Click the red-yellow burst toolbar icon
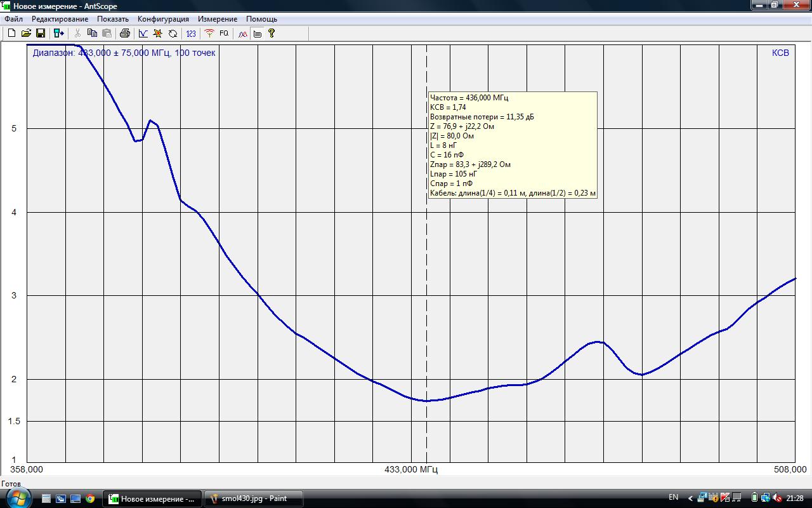Screen dimensions: 812x508 coord(158,34)
